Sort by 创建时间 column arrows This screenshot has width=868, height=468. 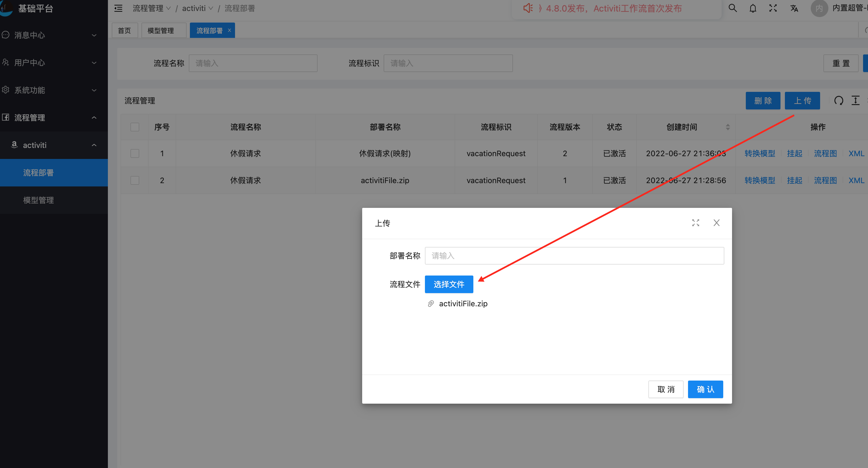[x=728, y=127]
